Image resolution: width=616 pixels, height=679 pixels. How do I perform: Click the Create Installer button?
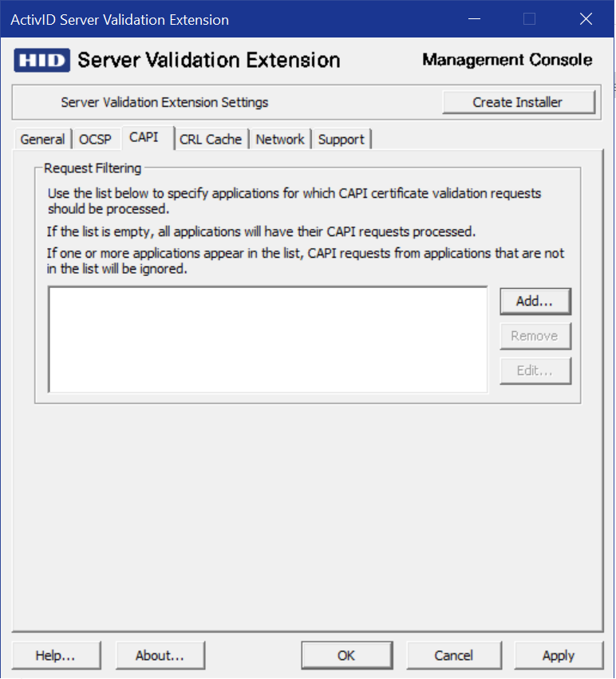[518, 102]
